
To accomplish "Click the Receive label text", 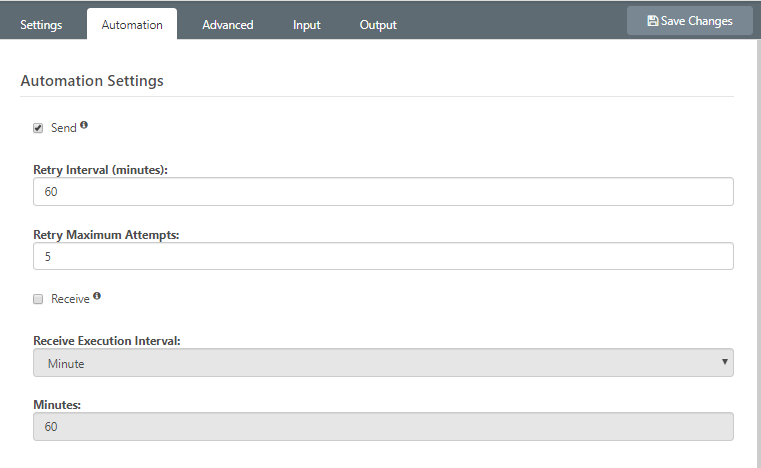I will [70, 298].
